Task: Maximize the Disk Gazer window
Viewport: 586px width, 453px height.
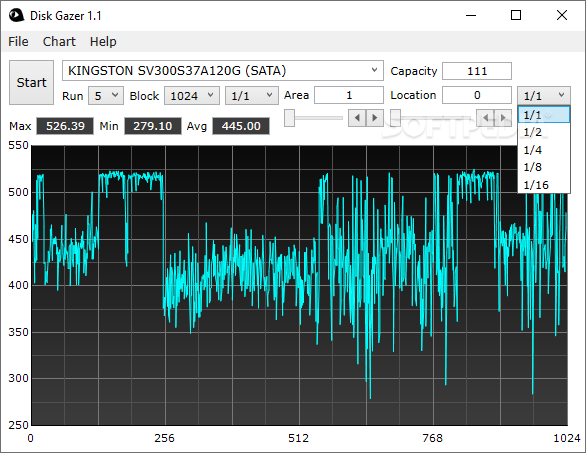Action: pyautogui.click(x=516, y=15)
